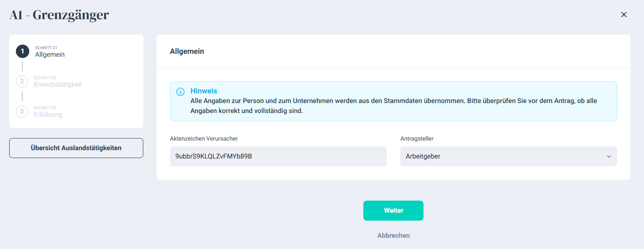644x249 pixels.
Task: Open the Allgemein step label
Action: (50, 55)
